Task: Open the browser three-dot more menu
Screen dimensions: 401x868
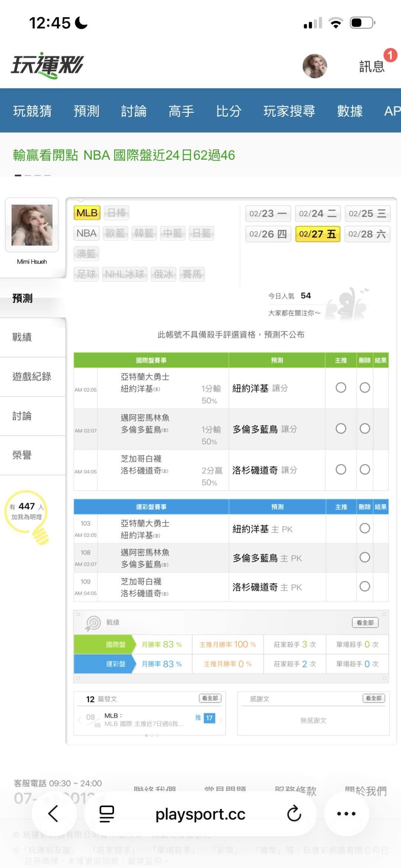Action: pyautogui.click(x=346, y=814)
